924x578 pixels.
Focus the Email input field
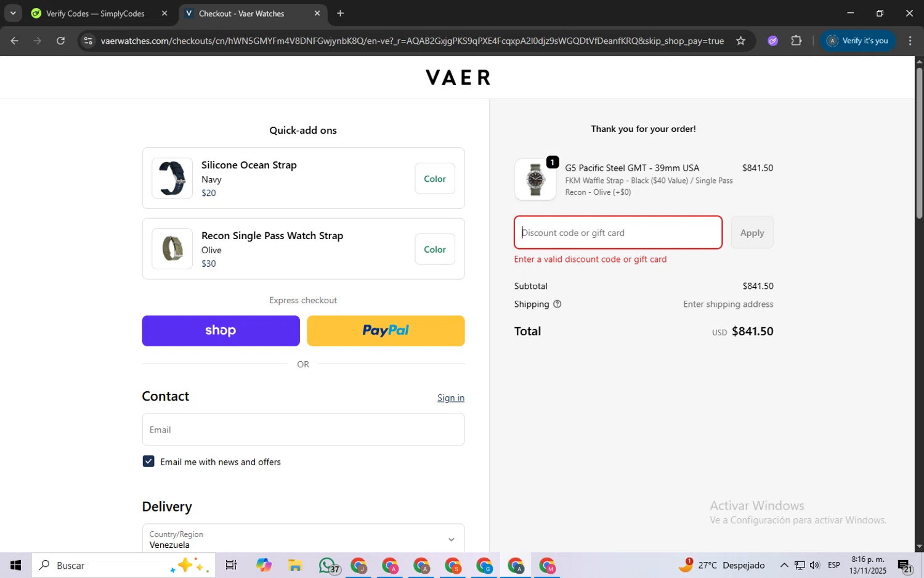coord(303,429)
